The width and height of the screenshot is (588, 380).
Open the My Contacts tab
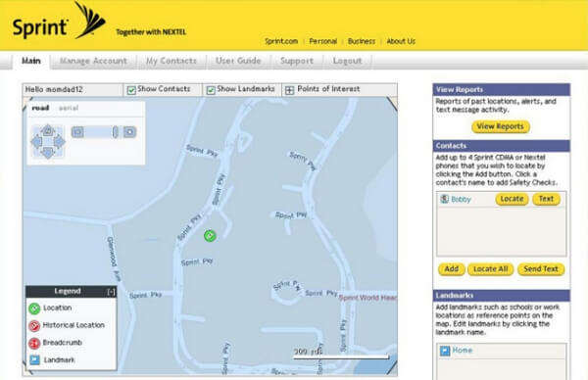(x=171, y=61)
